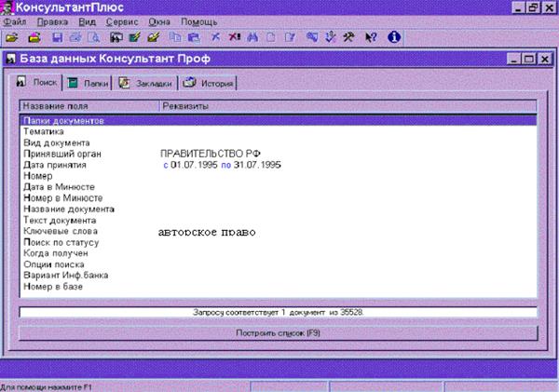
Task: Select the Принявший орган field row
Action: pos(278,154)
